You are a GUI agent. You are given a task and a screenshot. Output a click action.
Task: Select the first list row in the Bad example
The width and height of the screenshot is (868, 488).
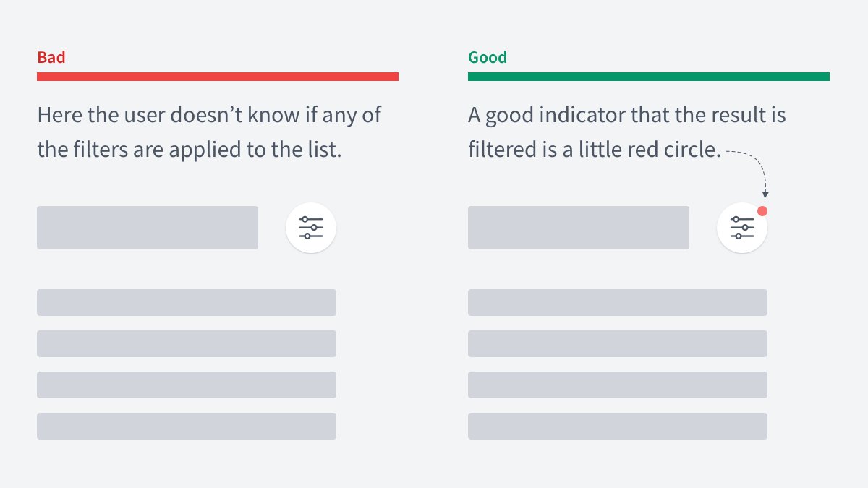click(187, 302)
